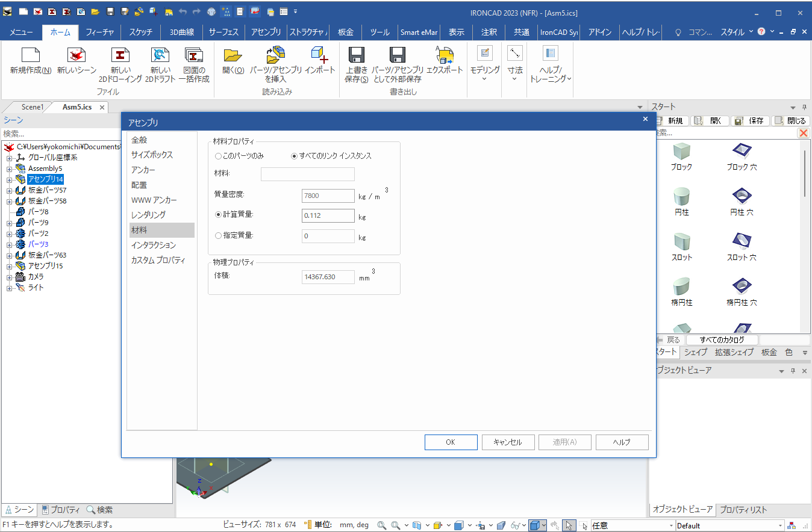Click the ブロック shape in the catalog
The image size is (812, 532).
coord(681,152)
